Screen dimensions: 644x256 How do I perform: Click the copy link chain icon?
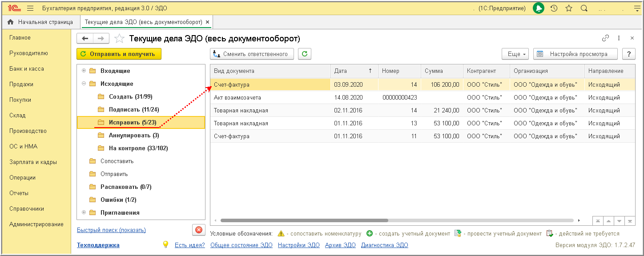click(605, 38)
